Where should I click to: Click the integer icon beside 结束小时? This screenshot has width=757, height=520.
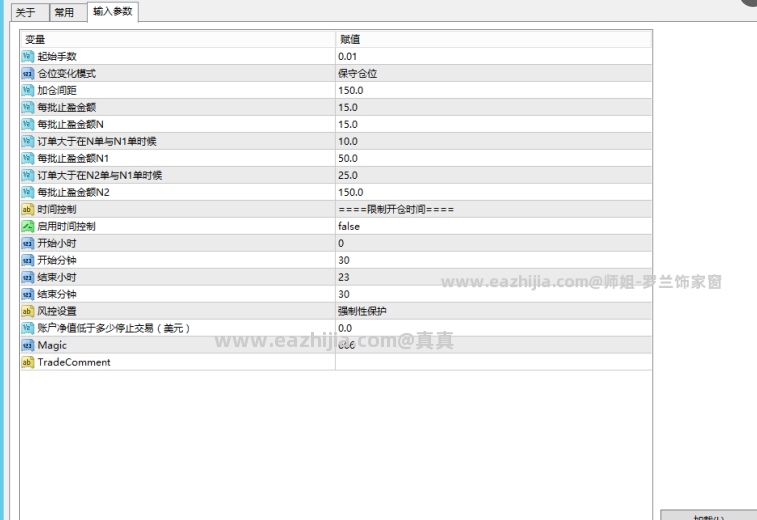click(28, 277)
